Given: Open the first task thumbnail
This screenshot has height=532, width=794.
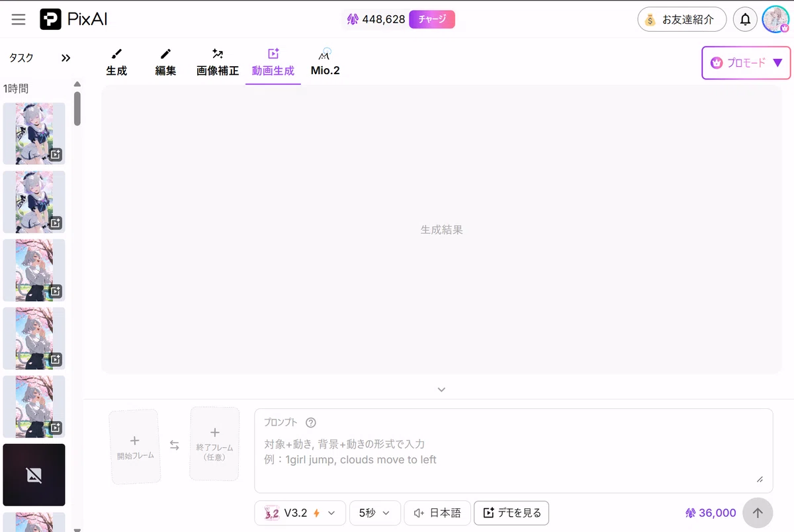Looking at the screenshot, I should (x=34, y=133).
